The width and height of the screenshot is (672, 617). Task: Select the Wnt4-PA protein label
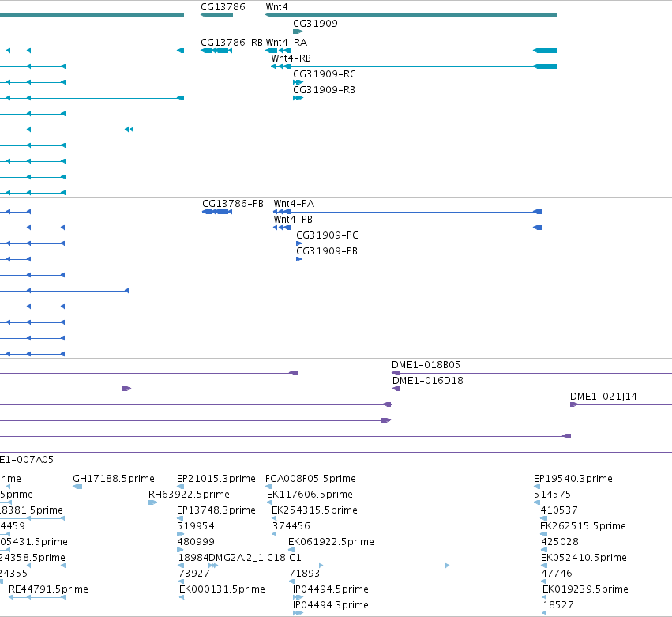click(x=294, y=204)
